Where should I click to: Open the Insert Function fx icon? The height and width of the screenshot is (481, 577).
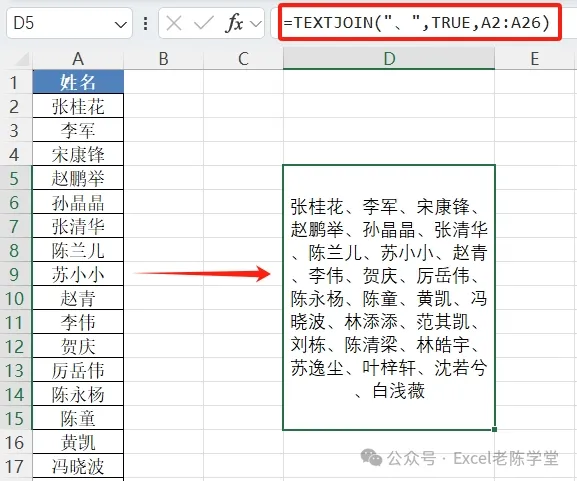point(234,23)
